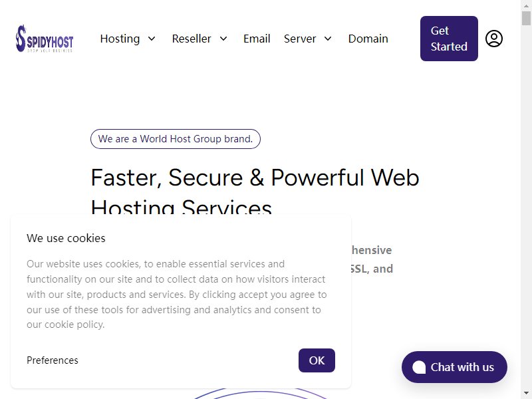
Task: Click the SpidyHost logo
Action: (x=45, y=39)
